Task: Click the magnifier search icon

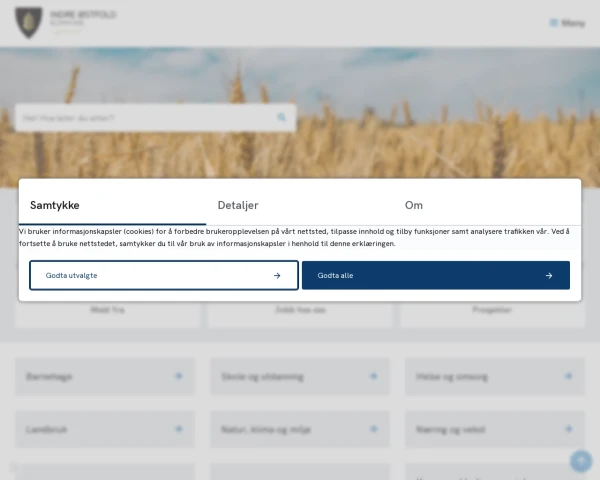Action: (282, 118)
